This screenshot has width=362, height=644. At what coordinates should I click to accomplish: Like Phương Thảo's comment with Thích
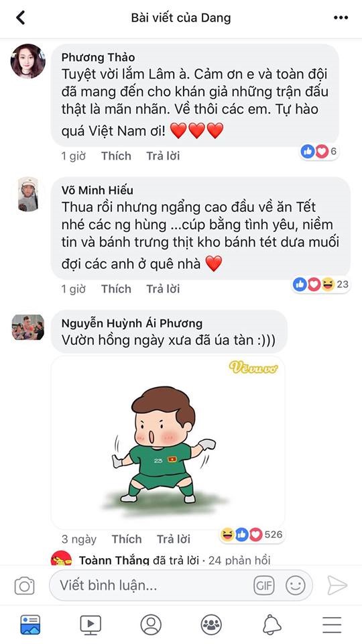[116, 156]
